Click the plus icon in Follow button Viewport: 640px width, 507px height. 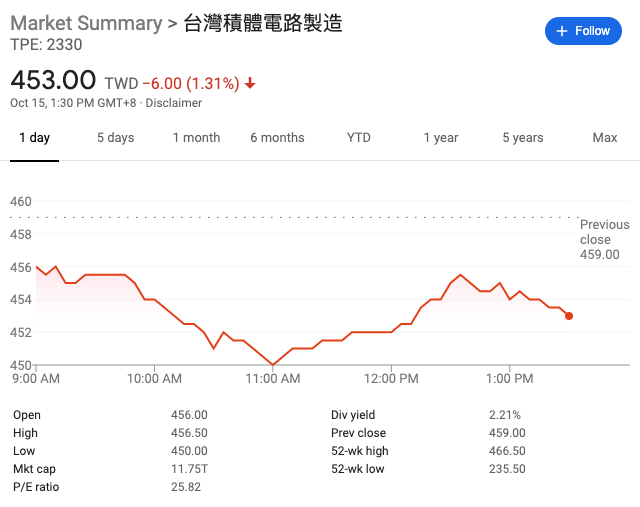561,31
